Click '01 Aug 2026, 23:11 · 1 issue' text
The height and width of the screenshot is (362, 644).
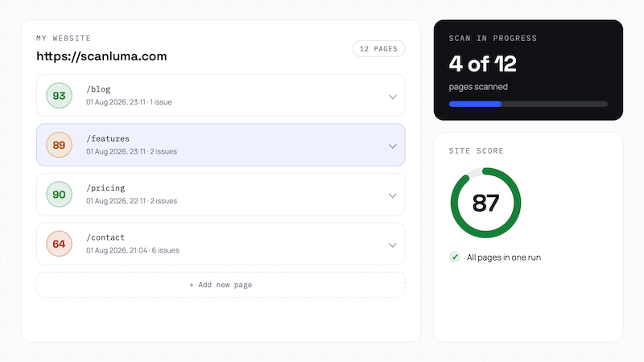(x=129, y=102)
